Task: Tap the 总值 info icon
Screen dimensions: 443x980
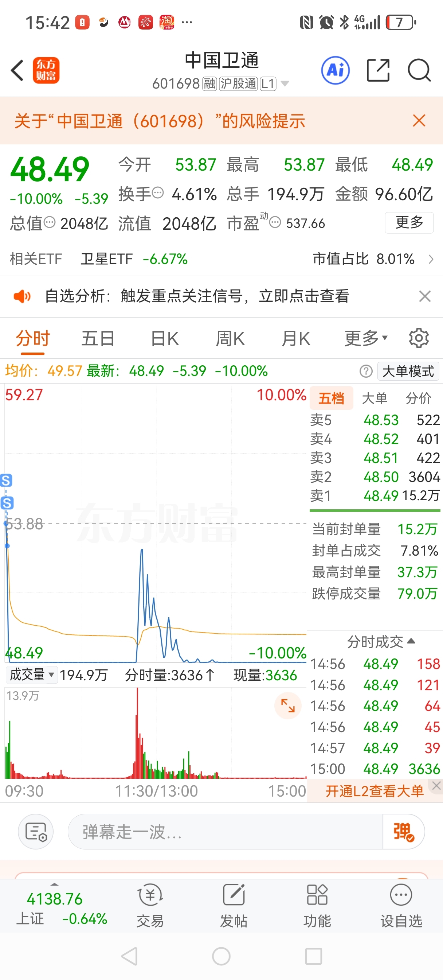Action: tap(50, 222)
